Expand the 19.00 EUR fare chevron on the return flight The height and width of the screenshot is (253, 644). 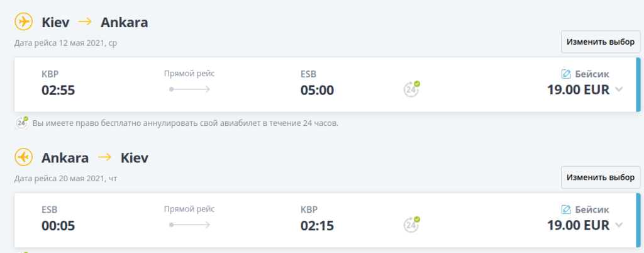click(x=619, y=225)
